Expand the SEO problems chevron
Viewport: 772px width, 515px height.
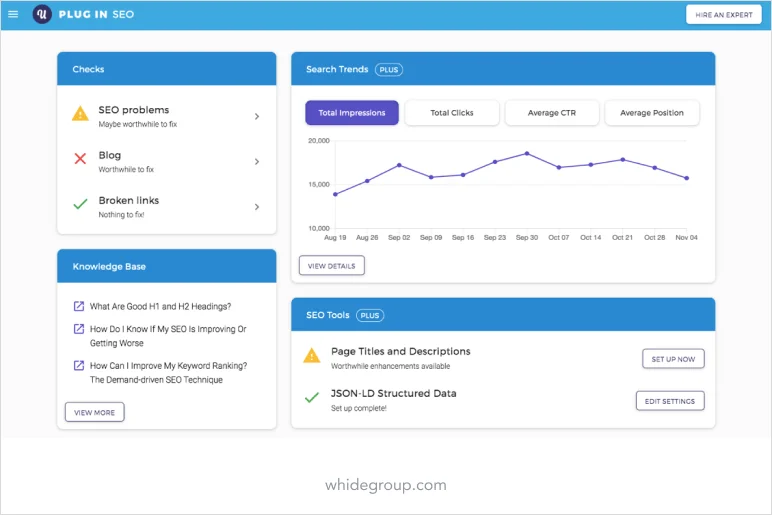coord(257,116)
